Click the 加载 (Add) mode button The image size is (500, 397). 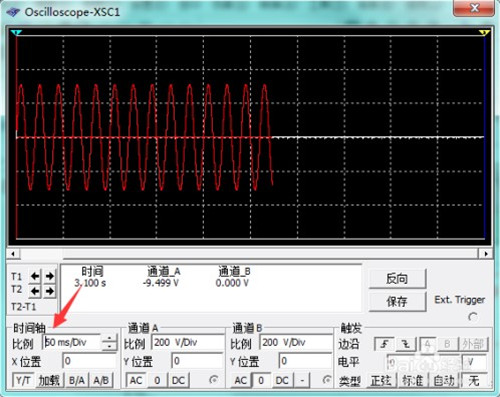pyautogui.click(x=49, y=380)
